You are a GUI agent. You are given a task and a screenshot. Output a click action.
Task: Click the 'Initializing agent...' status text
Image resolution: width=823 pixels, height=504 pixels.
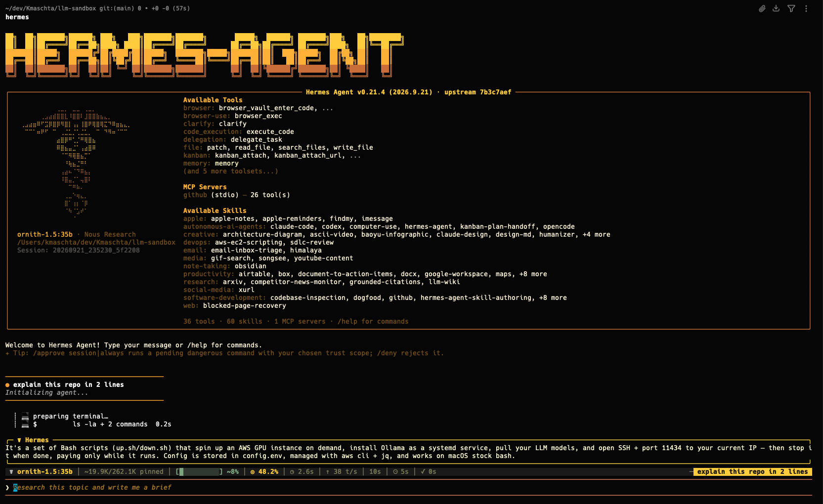47,393
